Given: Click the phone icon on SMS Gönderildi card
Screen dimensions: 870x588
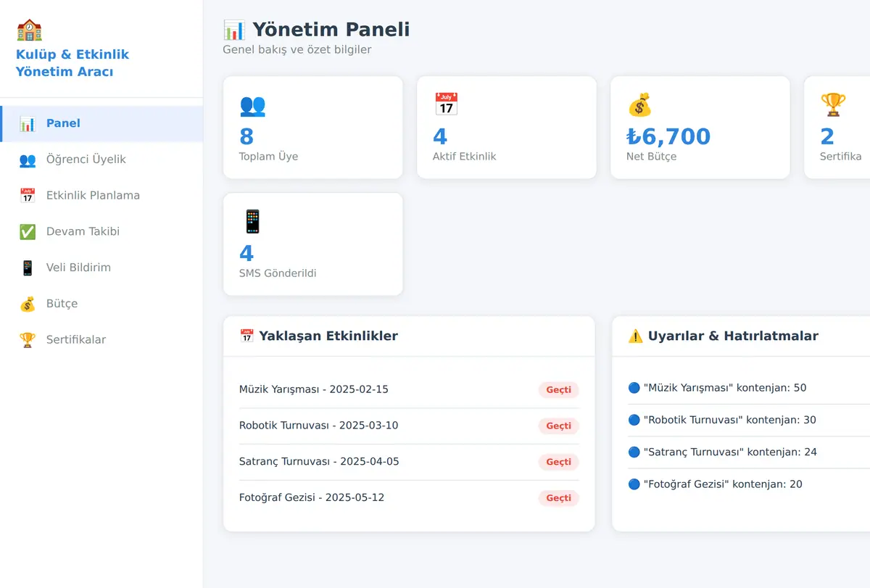Looking at the screenshot, I should [x=252, y=222].
